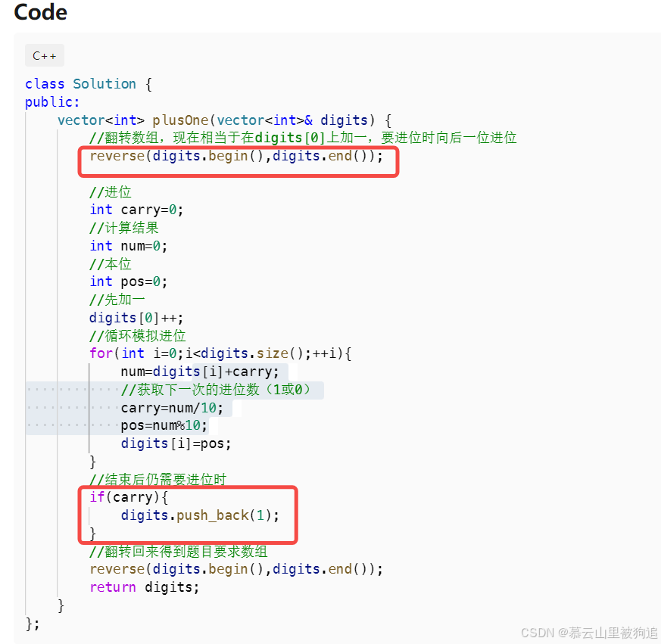This screenshot has width=661, height=644.
Task: Click the "int pos=0;" line
Action: coord(129,282)
